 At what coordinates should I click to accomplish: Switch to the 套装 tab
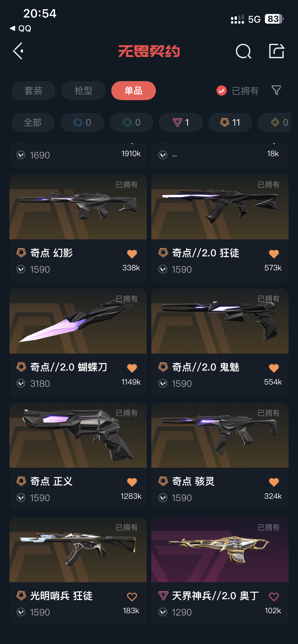coord(33,91)
